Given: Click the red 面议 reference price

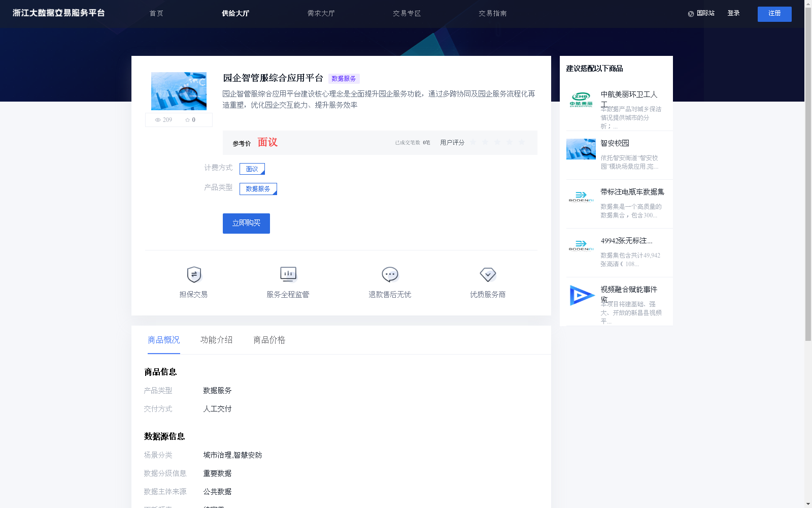Looking at the screenshot, I should tap(267, 142).
